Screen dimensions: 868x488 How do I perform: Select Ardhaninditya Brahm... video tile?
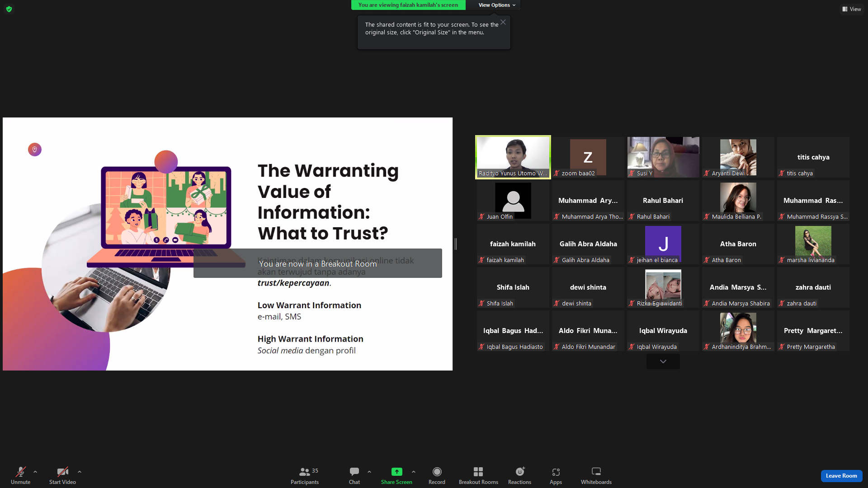tap(738, 331)
